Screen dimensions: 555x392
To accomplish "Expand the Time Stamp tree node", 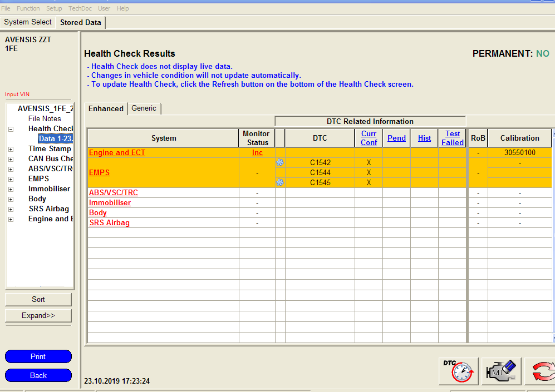I will click(11, 149).
